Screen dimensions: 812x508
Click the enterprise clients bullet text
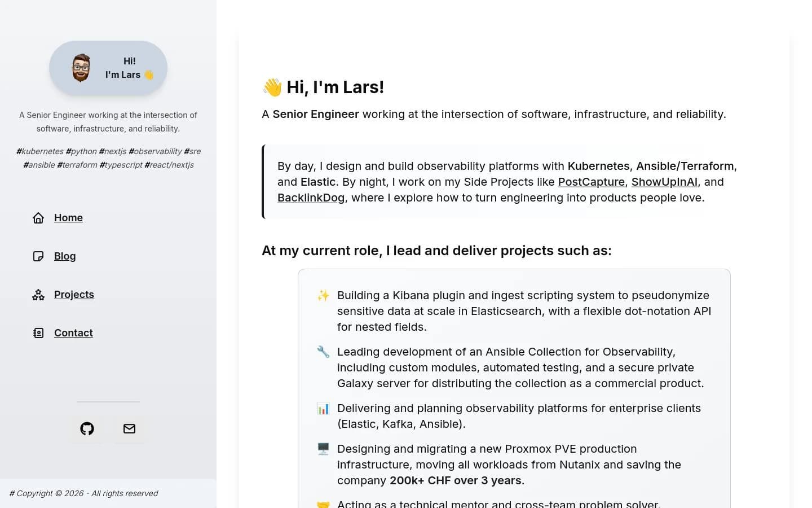(x=519, y=416)
